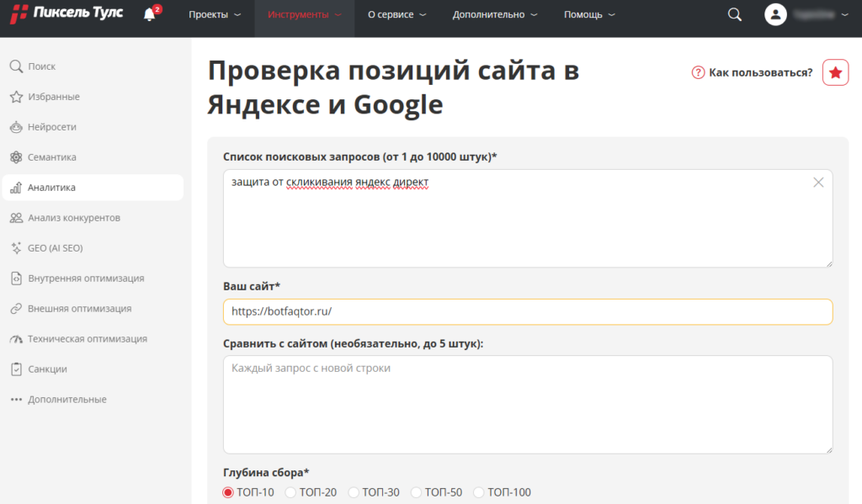Open Внутренняя оптимизация sidebar section
Screen dimensions: 862x504
click(x=87, y=279)
